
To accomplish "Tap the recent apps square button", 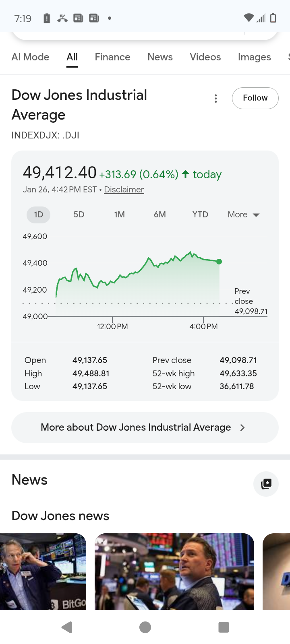I will pos(224,627).
